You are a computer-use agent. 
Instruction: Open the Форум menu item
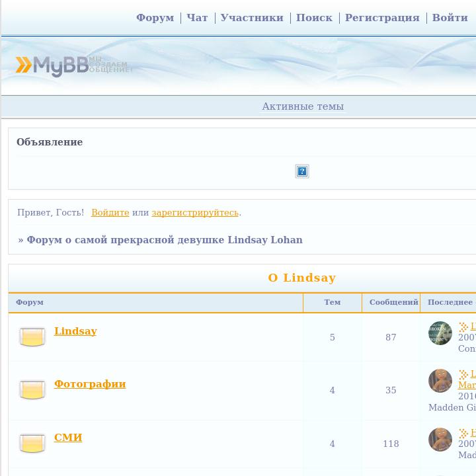[155, 18]
